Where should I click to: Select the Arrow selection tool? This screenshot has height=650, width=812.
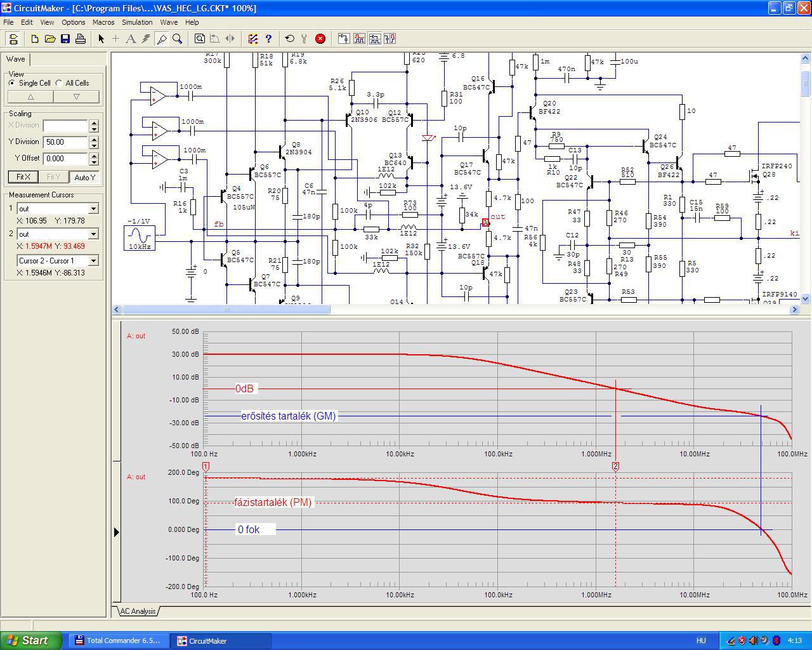click(101, 39)
